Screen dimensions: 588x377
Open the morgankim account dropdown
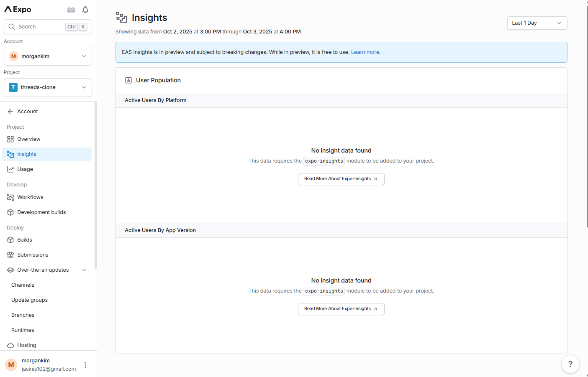pos(48,56)
